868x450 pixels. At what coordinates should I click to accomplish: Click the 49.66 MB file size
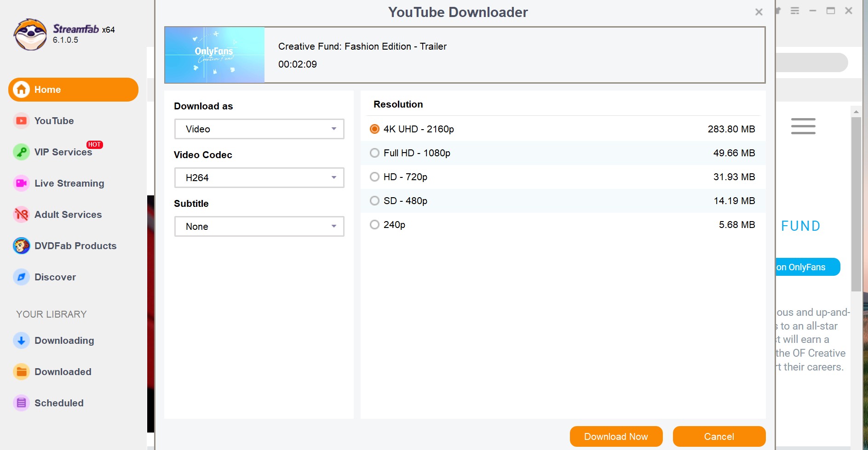(734, 153)
